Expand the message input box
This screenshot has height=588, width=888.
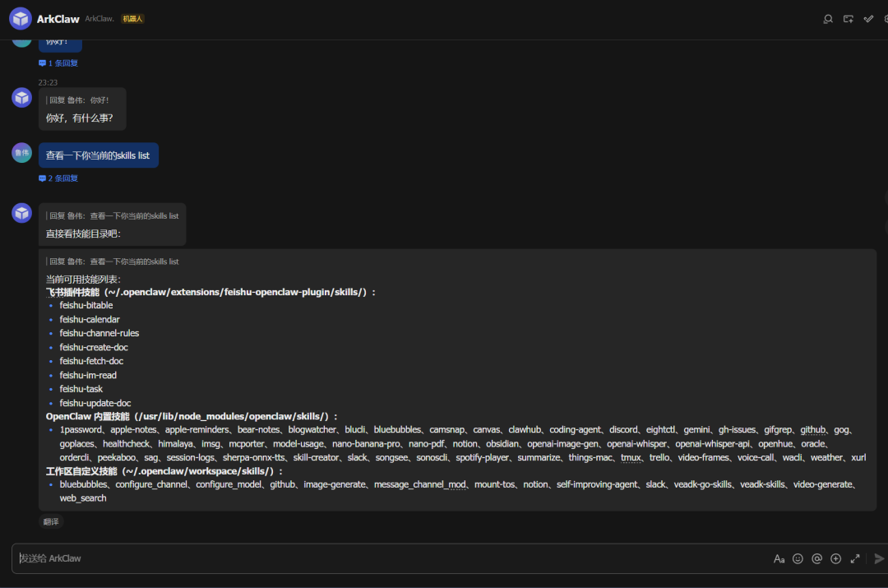[x=855, y=558]
